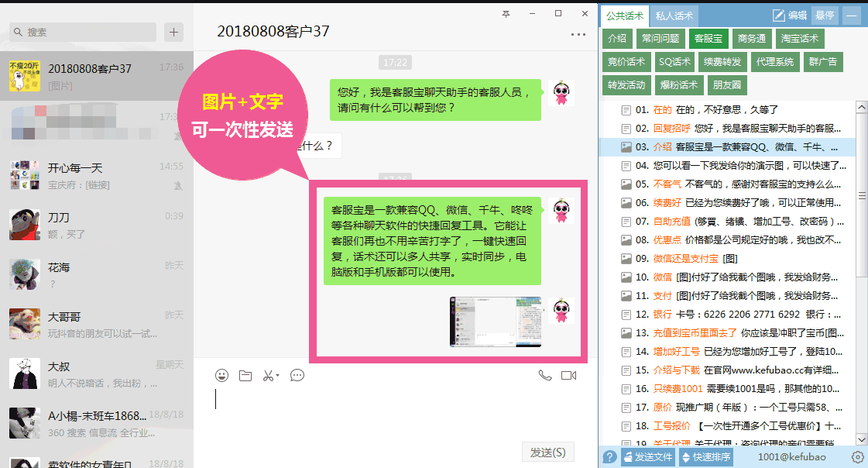The height and width of the screenshot is (468, 868).
Task: Select the 商务通 category
Action: pyautogui.click(x=752, y=38)
